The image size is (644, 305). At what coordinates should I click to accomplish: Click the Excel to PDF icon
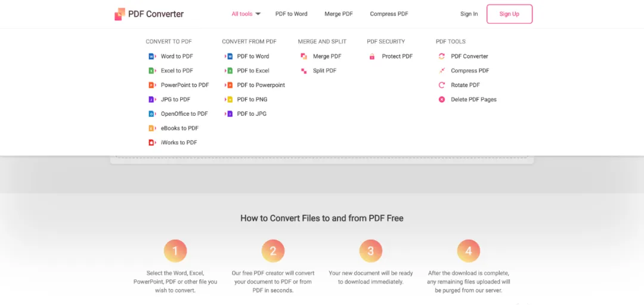click(x=152, y=70)
